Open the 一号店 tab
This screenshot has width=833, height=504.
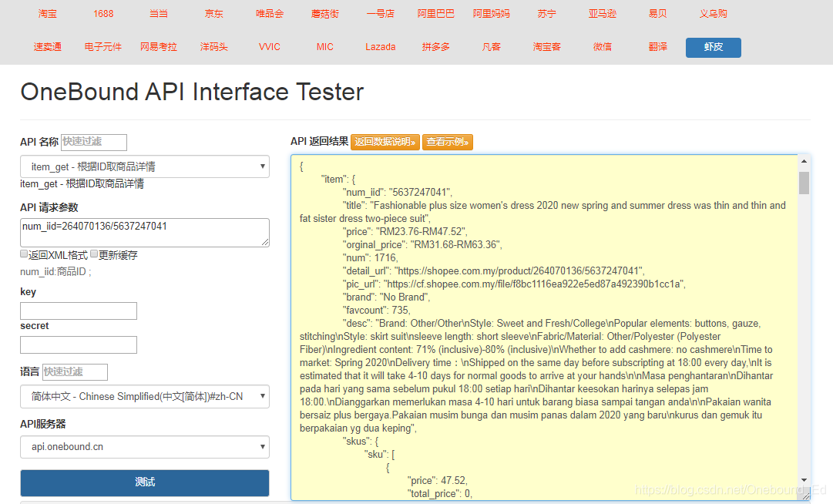pos(381,14)
